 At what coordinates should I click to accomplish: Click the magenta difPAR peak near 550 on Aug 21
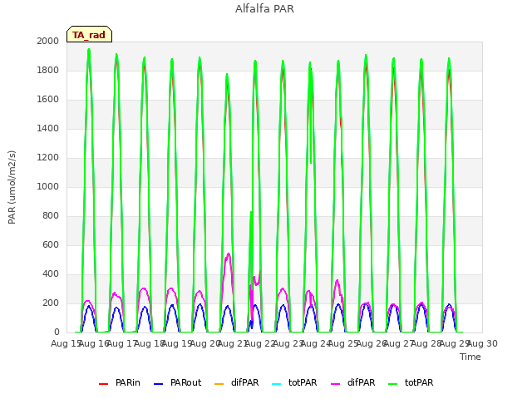click(x=229, y=254)
